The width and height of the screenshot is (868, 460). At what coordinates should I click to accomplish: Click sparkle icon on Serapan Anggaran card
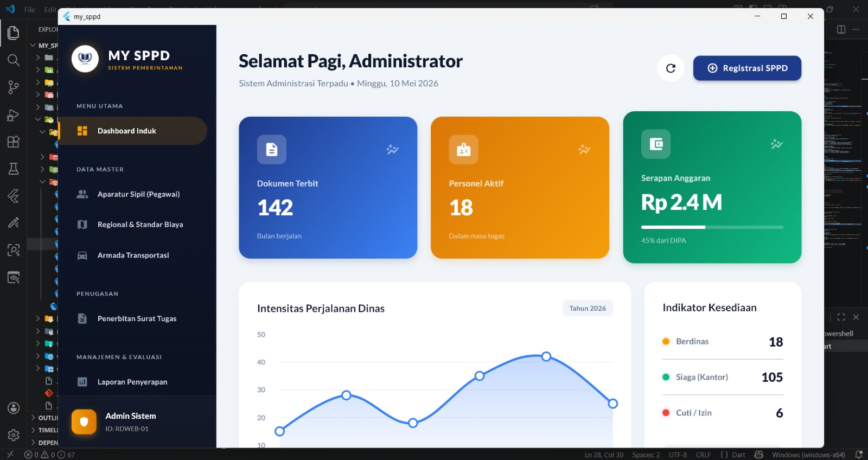777,144
